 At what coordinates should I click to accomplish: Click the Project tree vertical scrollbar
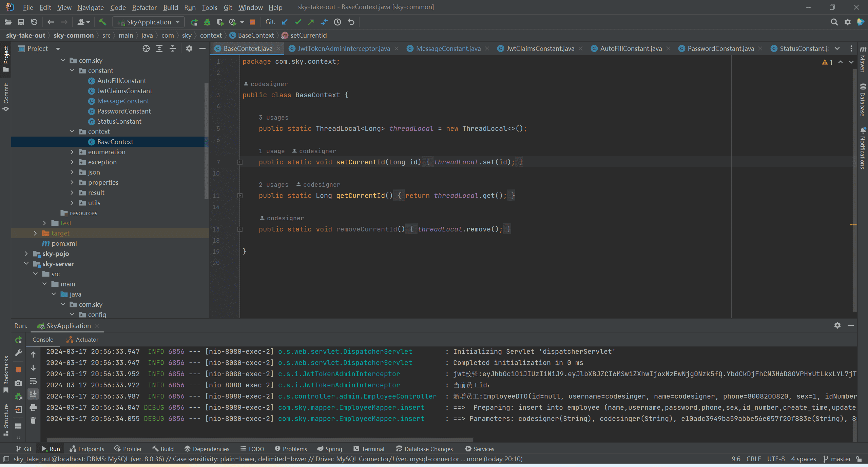tap(206, 141)
